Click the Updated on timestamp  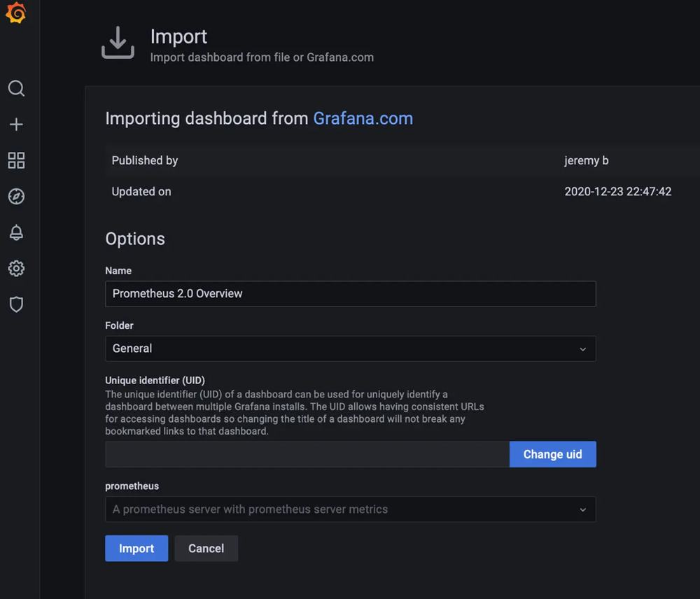pos(618,191)
